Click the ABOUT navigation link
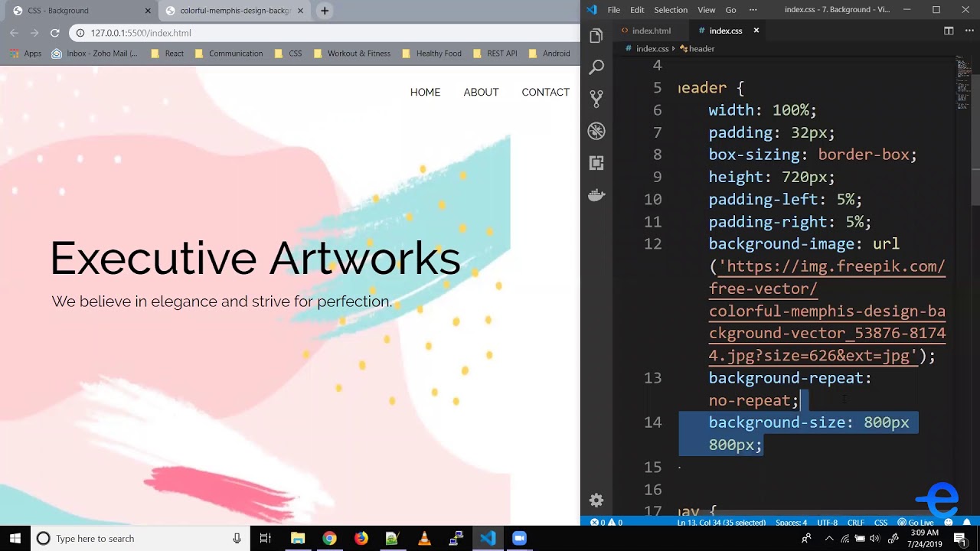Image resolution: width=980 pixels, height=551 pixels. point(481,93)
